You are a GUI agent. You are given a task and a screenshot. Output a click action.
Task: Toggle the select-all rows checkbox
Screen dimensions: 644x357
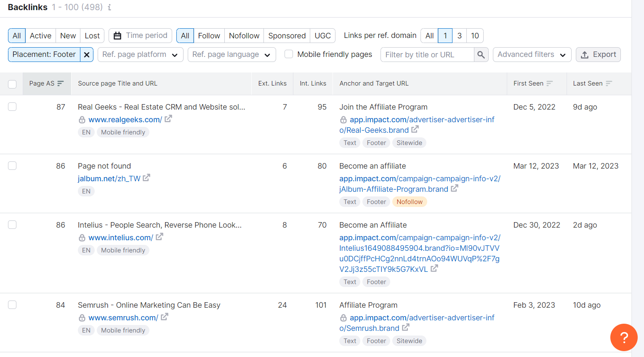[12, 84]
